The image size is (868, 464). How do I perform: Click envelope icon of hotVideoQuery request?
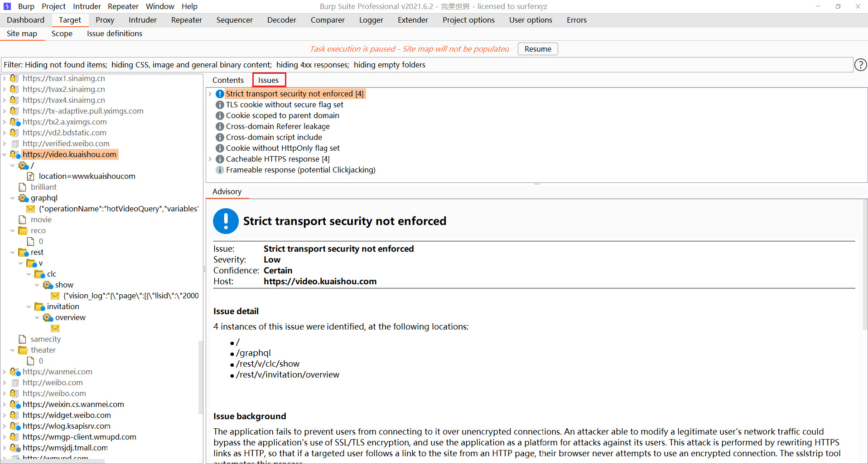pos(31,209)
